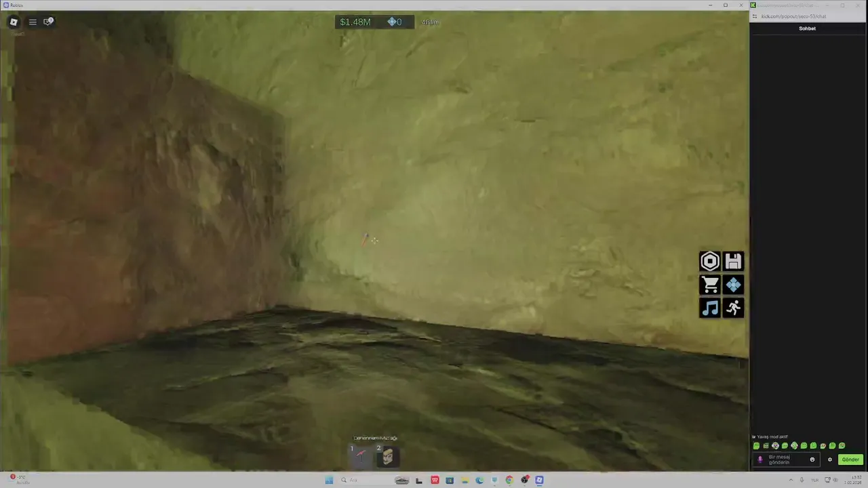Select hotbar slot 2 face item
This screenshot has width=868, height=488.
(387, 456)
